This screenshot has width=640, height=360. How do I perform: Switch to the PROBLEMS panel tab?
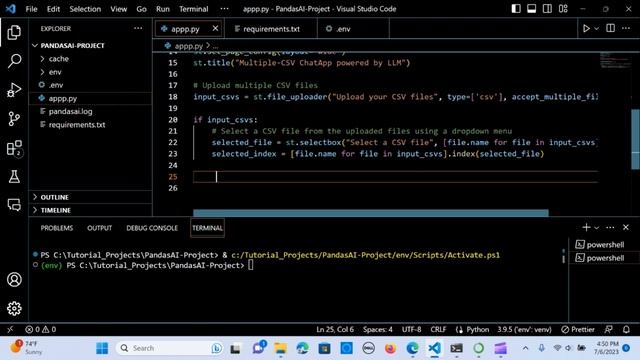[57, 228]
